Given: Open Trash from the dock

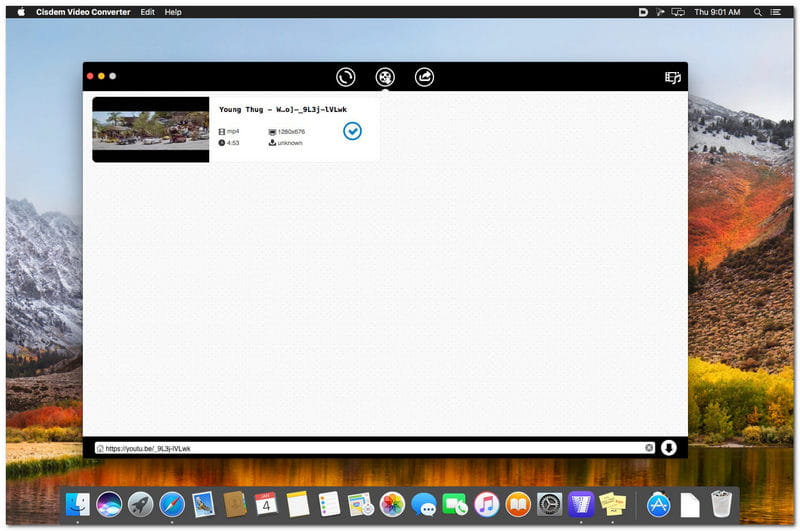Looking at the screenshot, I should (x=721, y=503).
